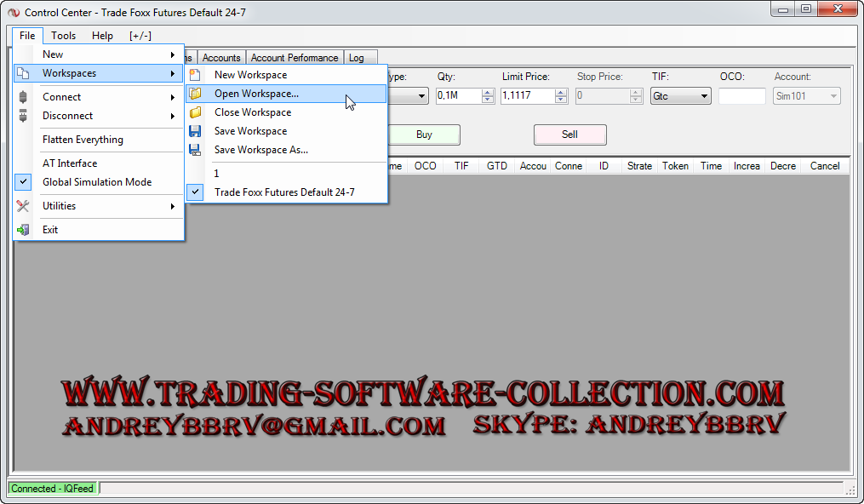Increase Limit Price with up arrow
This screenshot has width=864, height=504.
pos(561,93)
